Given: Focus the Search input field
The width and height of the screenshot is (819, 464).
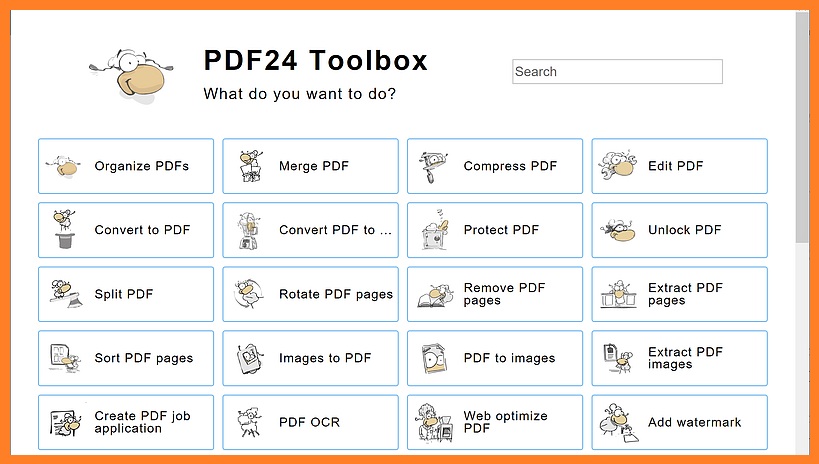Looking at the screenshot, I should (x=617, y=72).
